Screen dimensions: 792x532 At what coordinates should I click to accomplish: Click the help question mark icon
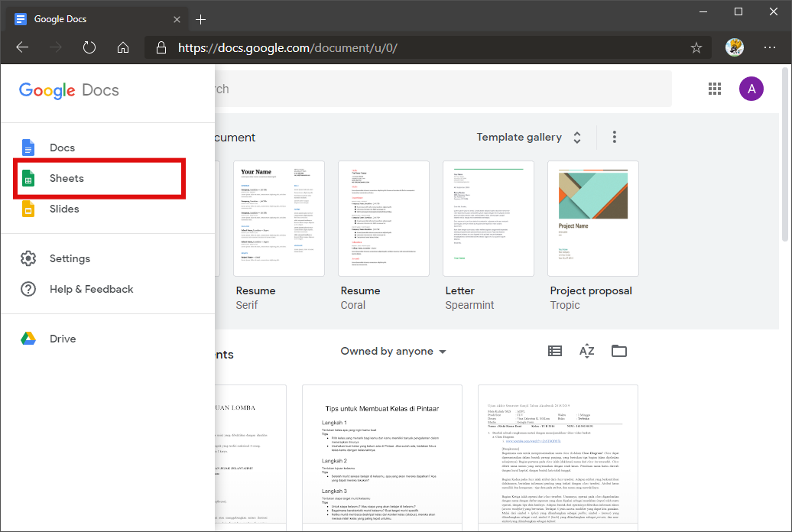click(28, 289)
